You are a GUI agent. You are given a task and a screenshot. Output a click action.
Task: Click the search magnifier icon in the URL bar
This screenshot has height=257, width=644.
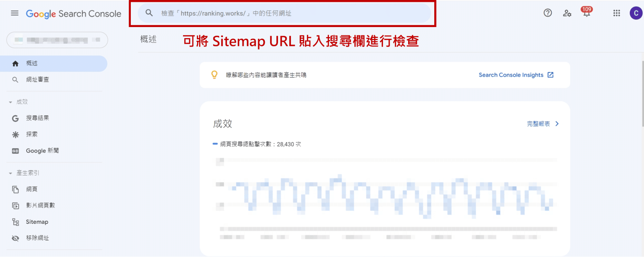coord(149,13)
